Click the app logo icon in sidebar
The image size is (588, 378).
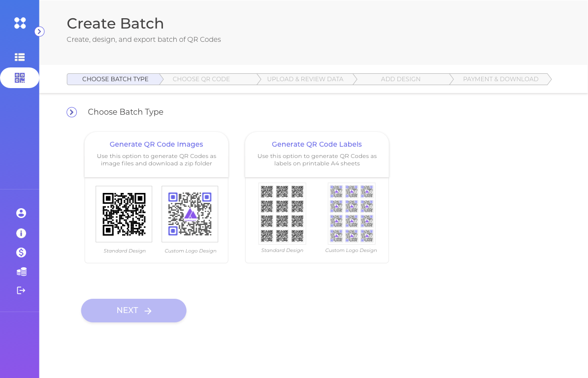click(x=20, y=23)
